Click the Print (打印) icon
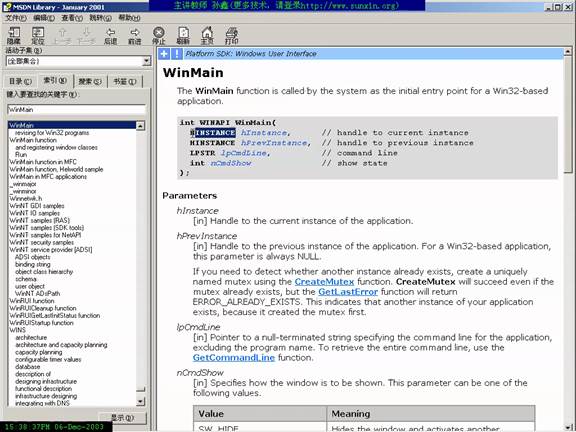The width and height of the screenshot is (576, 432). click(231, 36)
